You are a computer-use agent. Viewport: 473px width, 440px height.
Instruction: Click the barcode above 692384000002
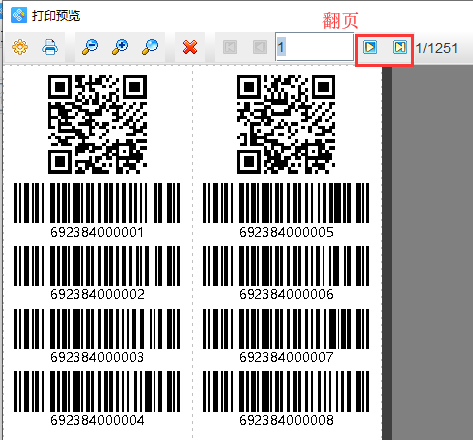coord(97,266)
